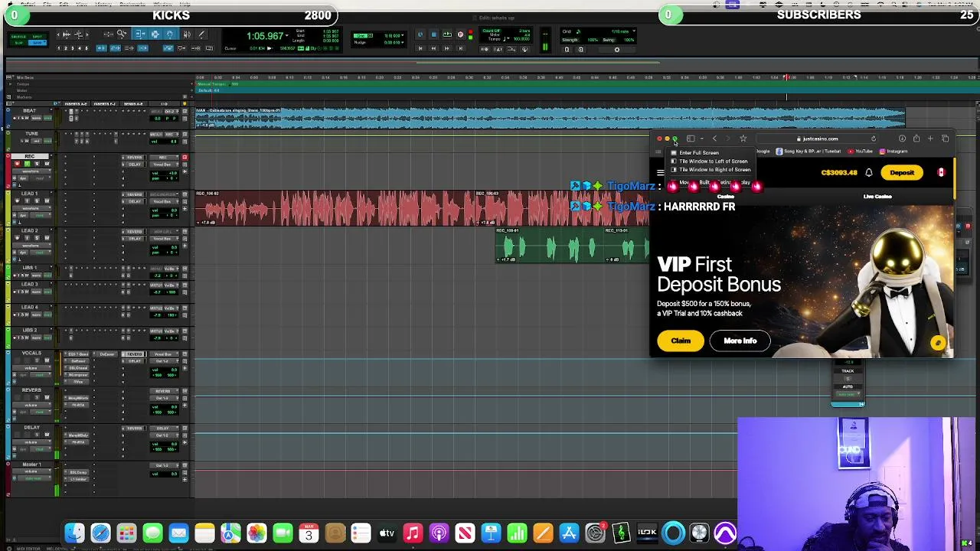The height and width of the screenshot is (551, 980).
Task: Toggle record arm on REC track
Action: 17,164
